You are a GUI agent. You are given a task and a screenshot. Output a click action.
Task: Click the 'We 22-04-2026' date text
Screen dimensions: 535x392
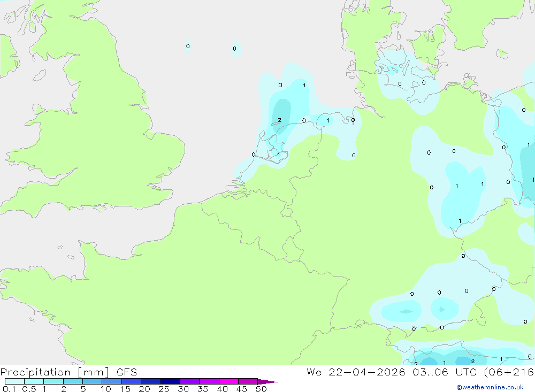click(x=356, y=372)
